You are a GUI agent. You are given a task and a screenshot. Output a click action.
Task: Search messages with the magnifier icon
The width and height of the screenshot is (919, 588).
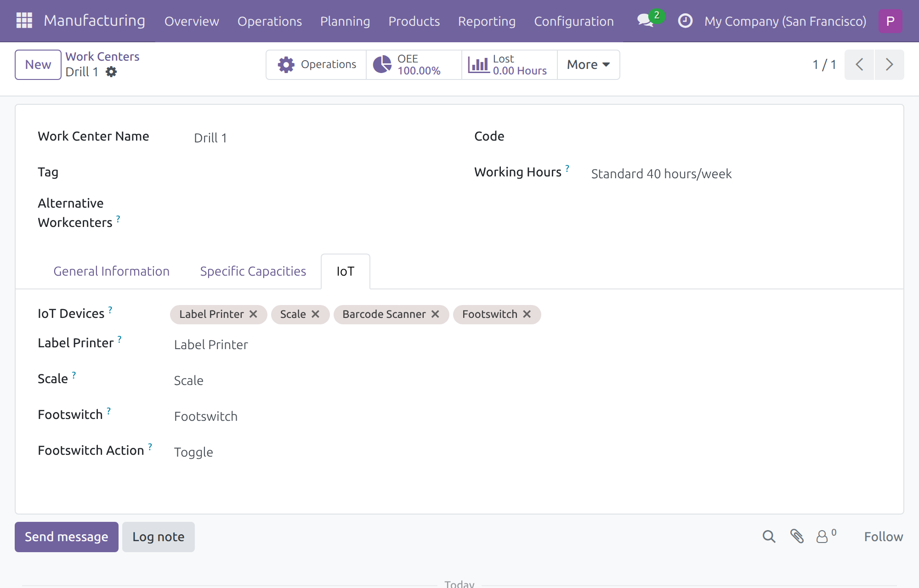pos(769,537)
